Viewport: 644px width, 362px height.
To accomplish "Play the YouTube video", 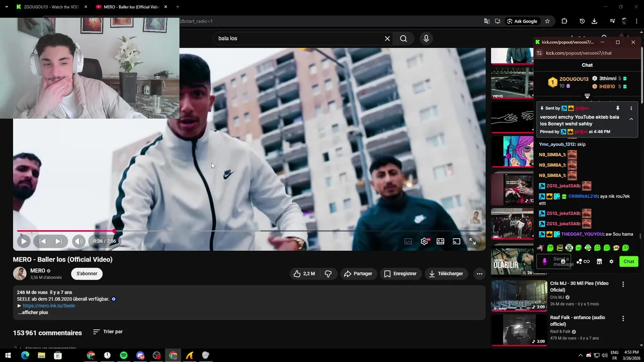I will coord(24,241).
